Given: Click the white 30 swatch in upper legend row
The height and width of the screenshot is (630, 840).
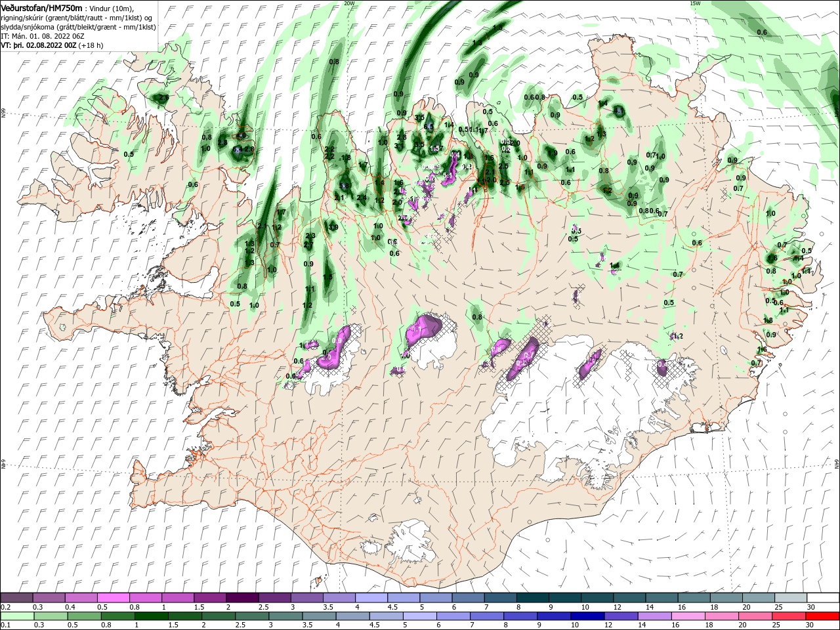Looking at the screenshot, I should click(x=822, y=598).
